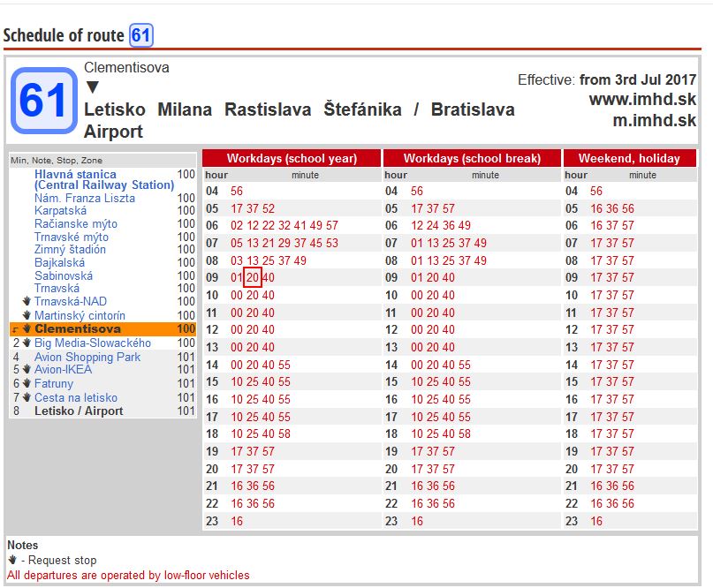Click the hand icon in the Notes legend
The image size is (713, 588).
(12, 560)
